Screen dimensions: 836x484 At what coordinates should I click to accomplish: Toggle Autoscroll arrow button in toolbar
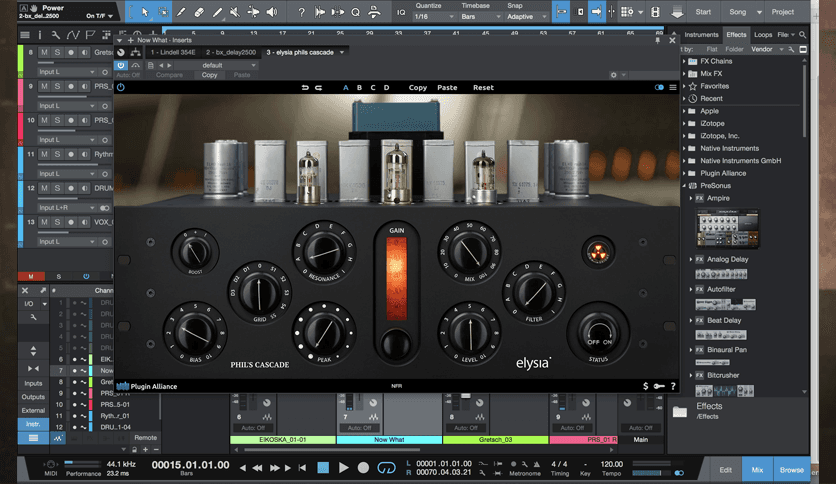(597, 12)
